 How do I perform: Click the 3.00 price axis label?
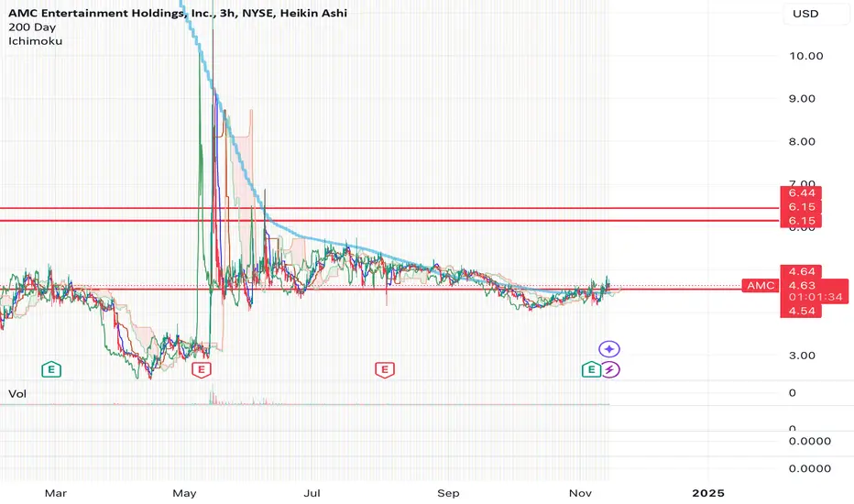click(802, 356)
